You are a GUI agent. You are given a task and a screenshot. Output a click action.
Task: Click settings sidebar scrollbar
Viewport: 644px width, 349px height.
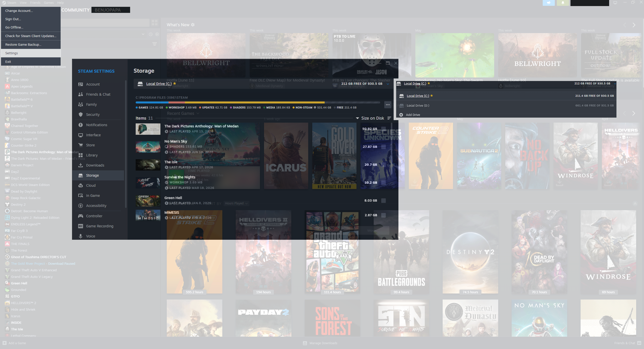pyautogui.click(x=126, y=144)
